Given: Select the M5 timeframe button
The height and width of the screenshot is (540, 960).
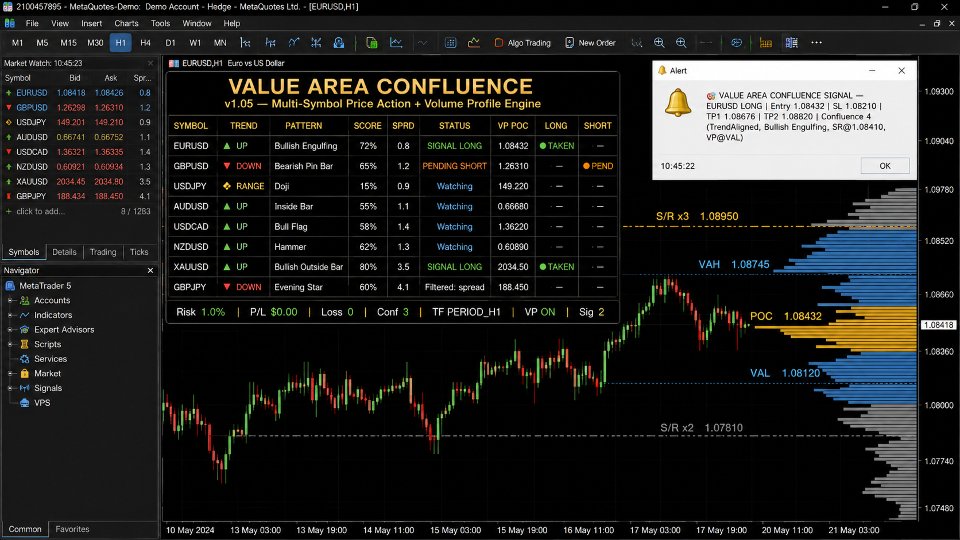Looking at the screenshot, I should pos(42,43).
